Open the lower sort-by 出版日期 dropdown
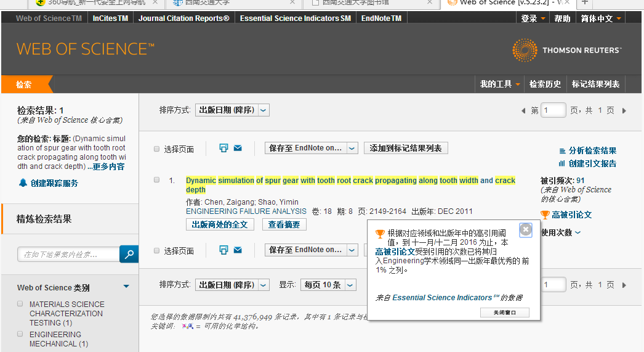Viewport: 644px width, 352px height. [x=232, y=285]
